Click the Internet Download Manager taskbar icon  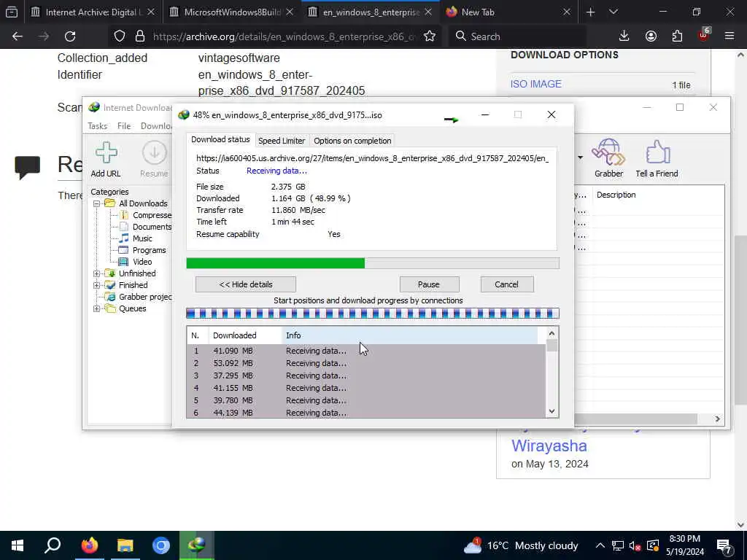coord(196,545)
